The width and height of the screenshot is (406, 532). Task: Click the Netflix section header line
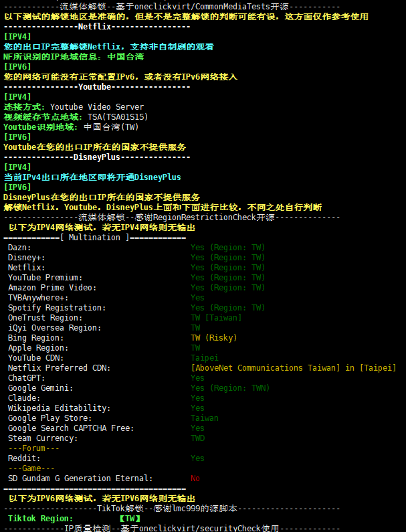[96, 27]
